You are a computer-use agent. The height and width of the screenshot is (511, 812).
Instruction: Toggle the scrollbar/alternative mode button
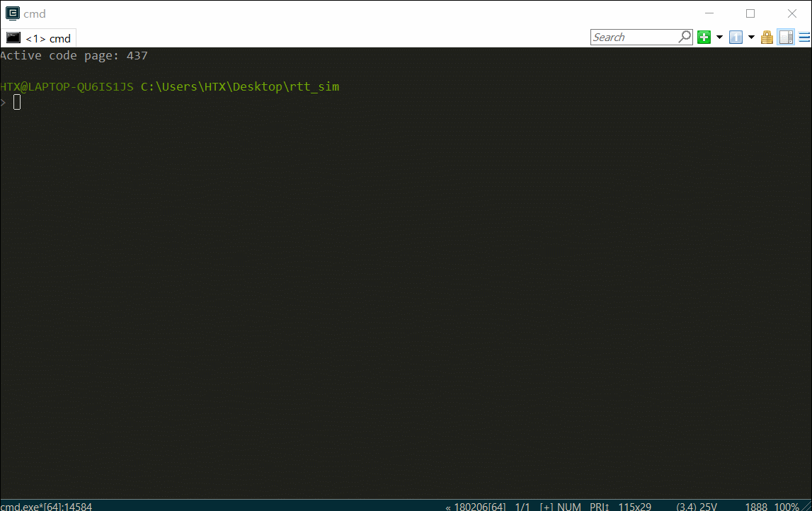tap(786, 38)
